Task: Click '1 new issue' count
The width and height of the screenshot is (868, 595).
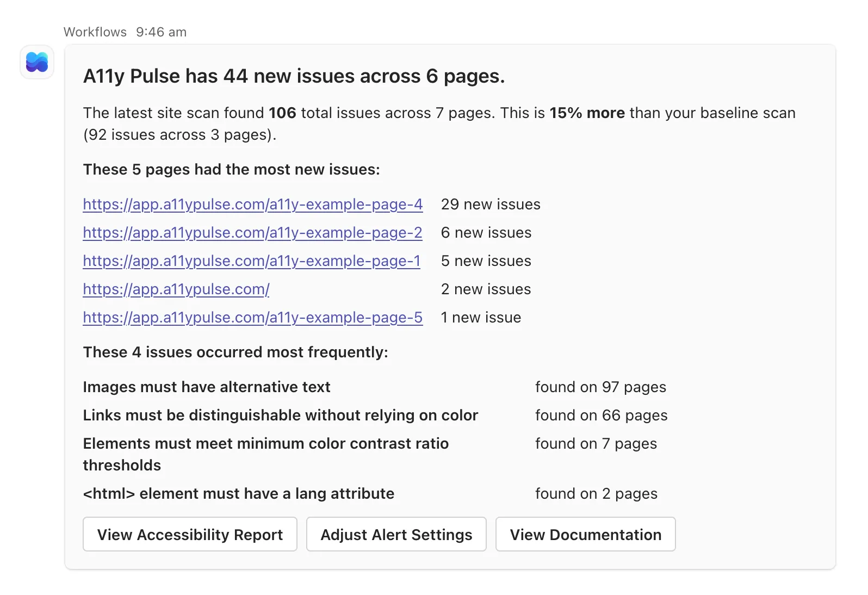Action: click(x=481, y=317)
